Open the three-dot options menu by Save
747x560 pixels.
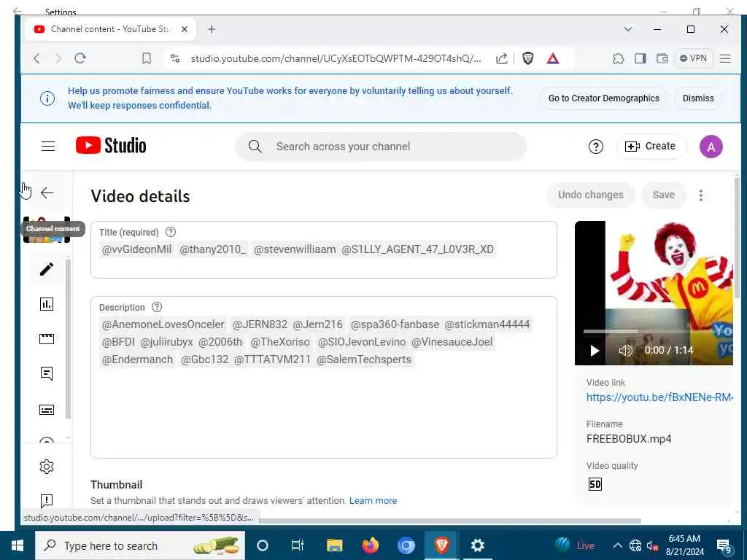pos(701,195)
